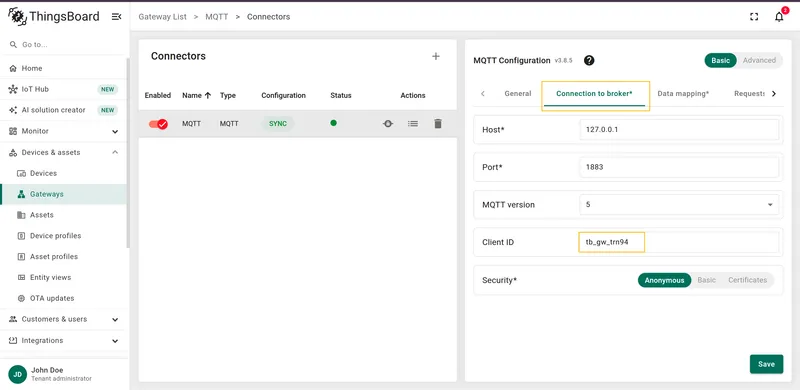Click the Type column header

[228, 95]
